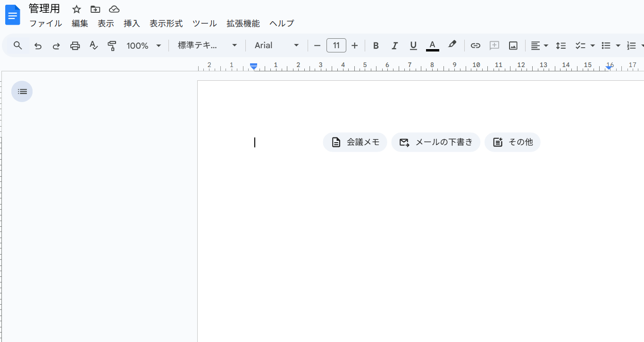Open the text color picker
The width and height of the screenshot is (644, 342).
click(x=432, y=46)
